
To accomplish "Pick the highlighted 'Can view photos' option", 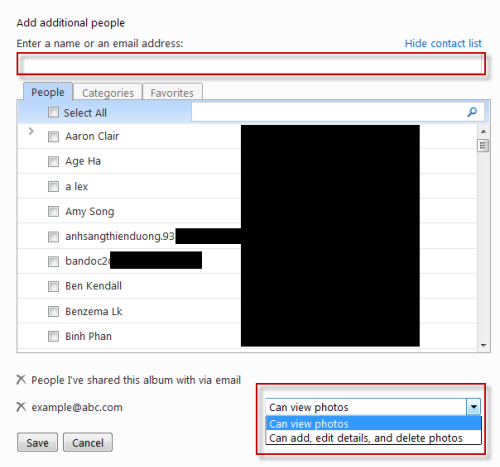I will (x=373, y=424).
